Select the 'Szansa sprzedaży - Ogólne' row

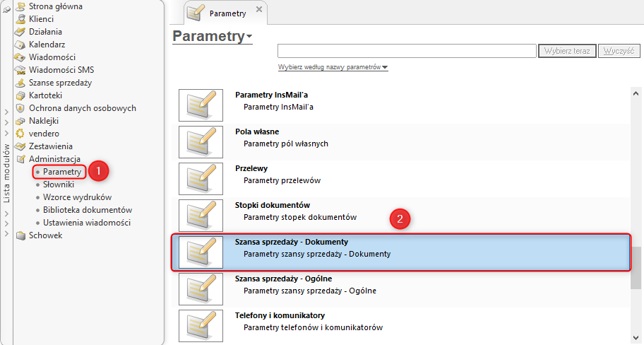tap(401, 285)
